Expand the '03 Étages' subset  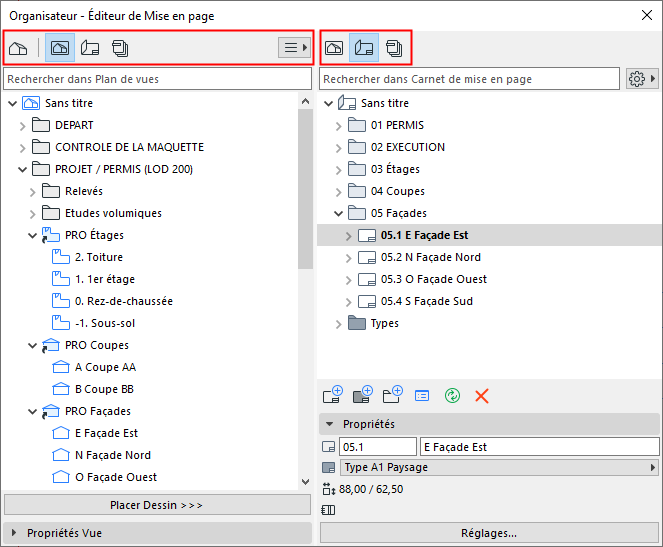pos(338,170)
